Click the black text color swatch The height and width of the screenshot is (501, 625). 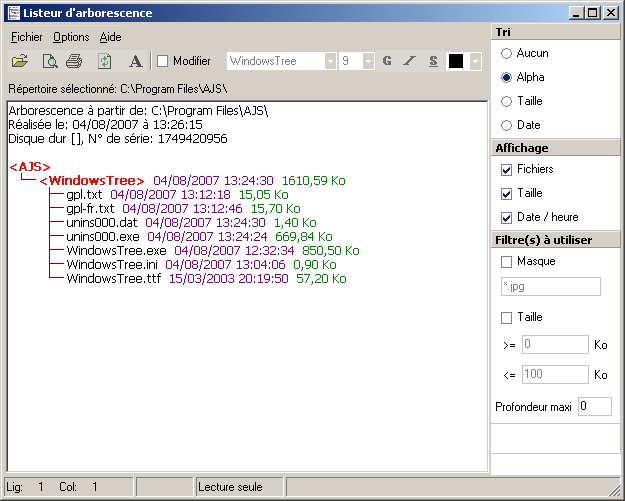[456, 61]
